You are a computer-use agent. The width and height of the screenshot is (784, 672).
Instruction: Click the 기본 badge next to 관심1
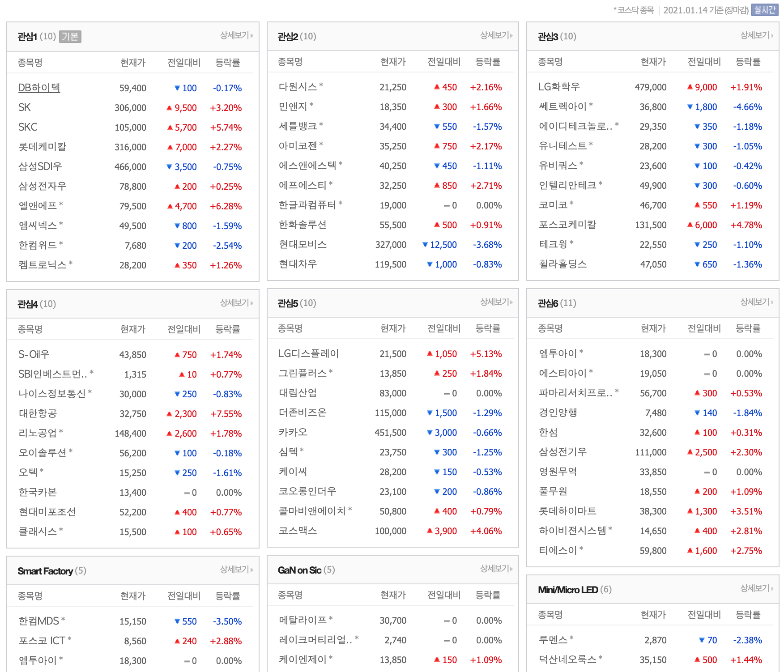pos(70,36)
